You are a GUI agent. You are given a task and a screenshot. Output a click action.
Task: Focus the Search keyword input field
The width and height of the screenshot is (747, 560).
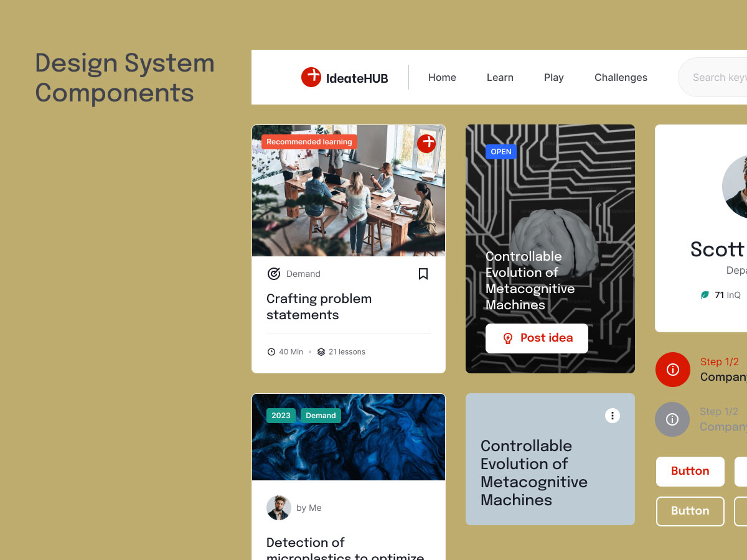tap(716, 78)
